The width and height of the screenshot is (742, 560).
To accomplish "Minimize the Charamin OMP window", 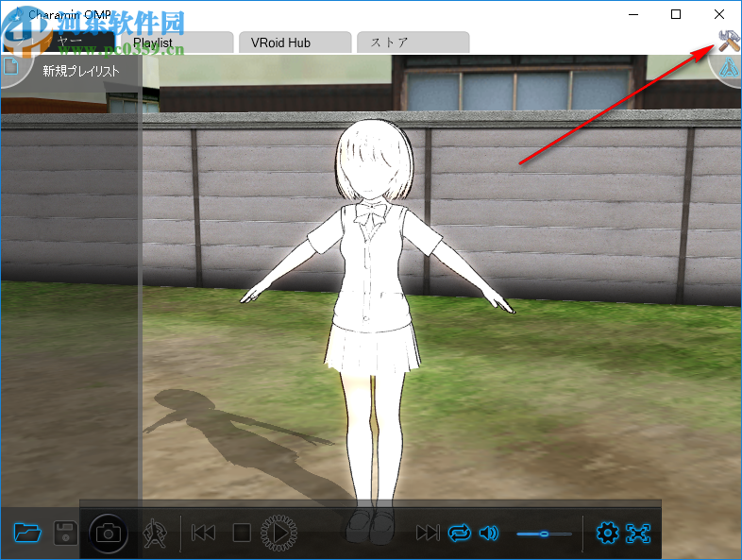I will click(633, 14).
